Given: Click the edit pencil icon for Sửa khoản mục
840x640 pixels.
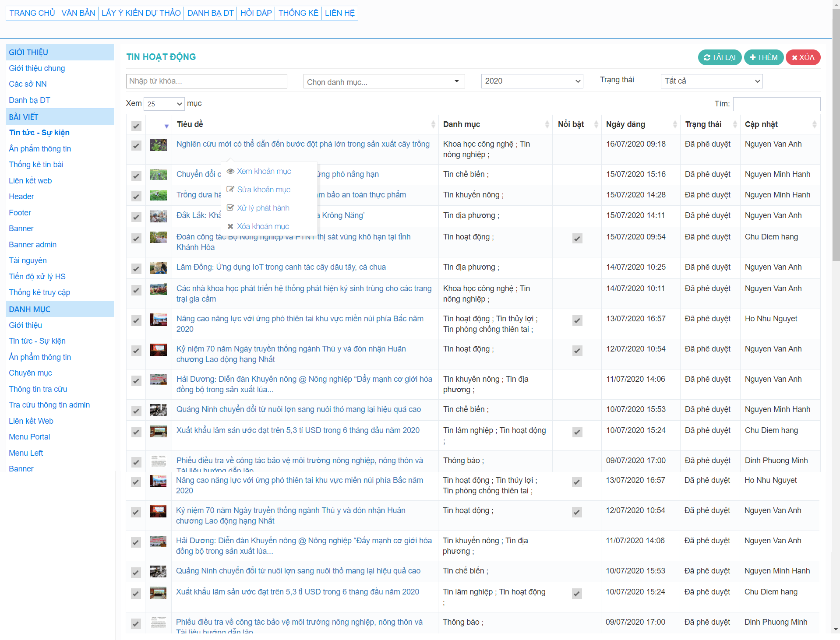Looking at the screenshot, I should 230,190.
